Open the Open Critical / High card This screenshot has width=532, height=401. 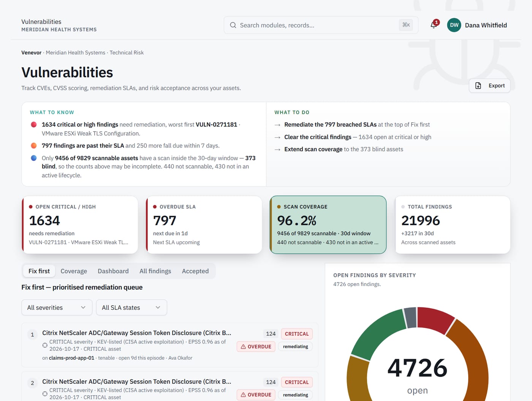click(x=80, y=225)
